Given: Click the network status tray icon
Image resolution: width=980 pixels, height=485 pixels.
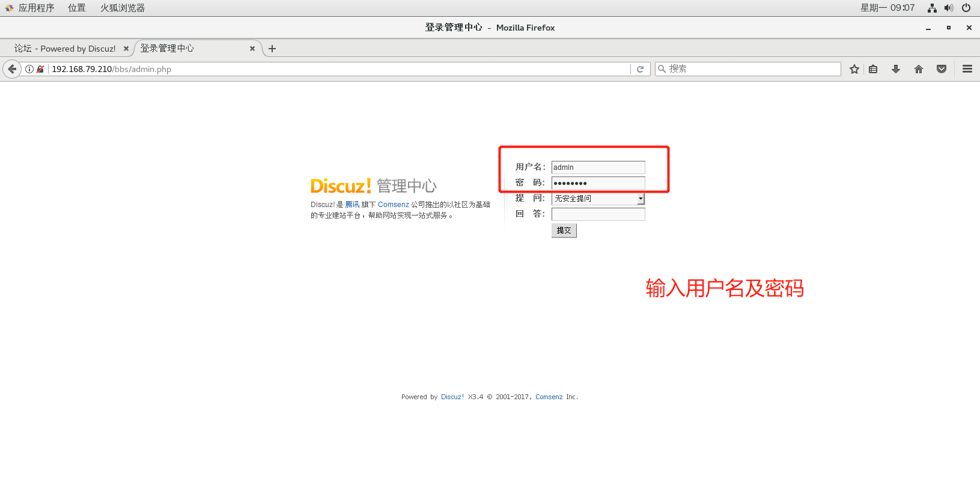Looking at the screenshot, I should pyautogui.click(x=932, y=8).
